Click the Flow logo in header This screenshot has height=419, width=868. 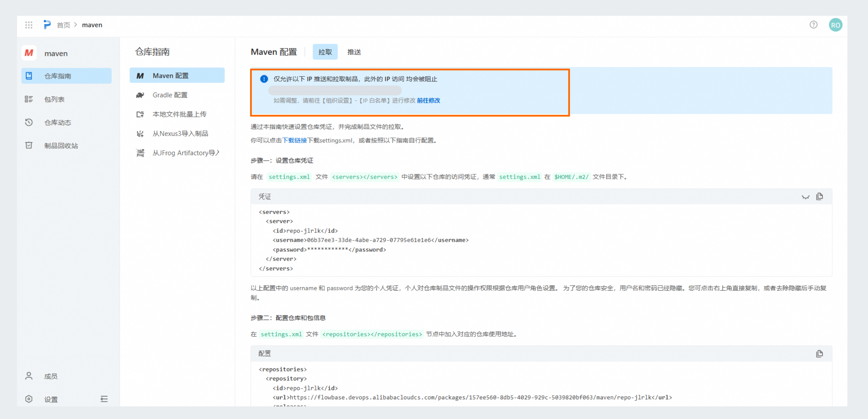click(47, 25)
